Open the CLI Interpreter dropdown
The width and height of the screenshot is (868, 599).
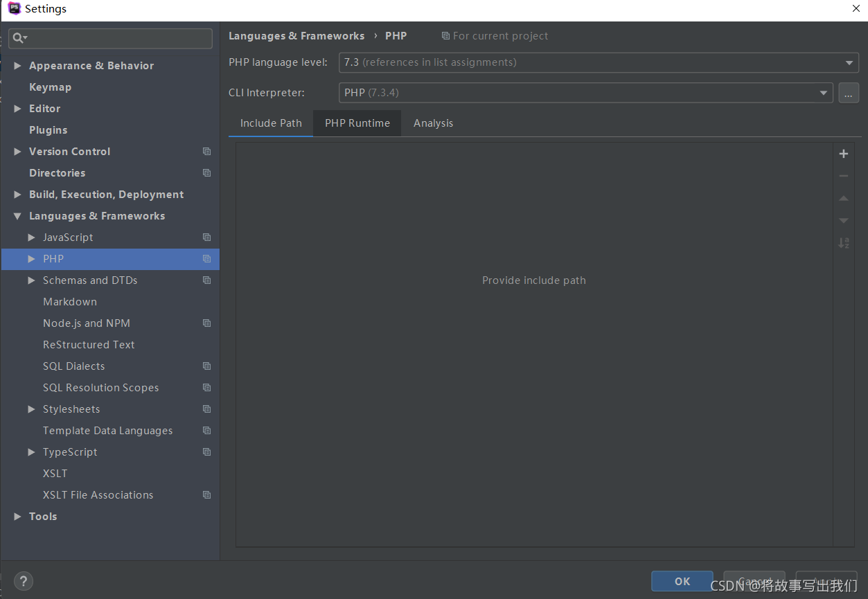(586, 93)
